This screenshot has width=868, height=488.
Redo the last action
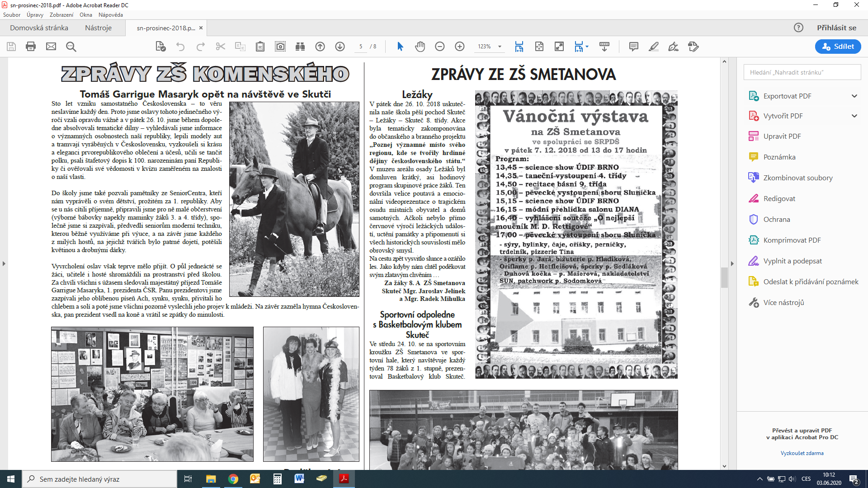coord(201,47)
